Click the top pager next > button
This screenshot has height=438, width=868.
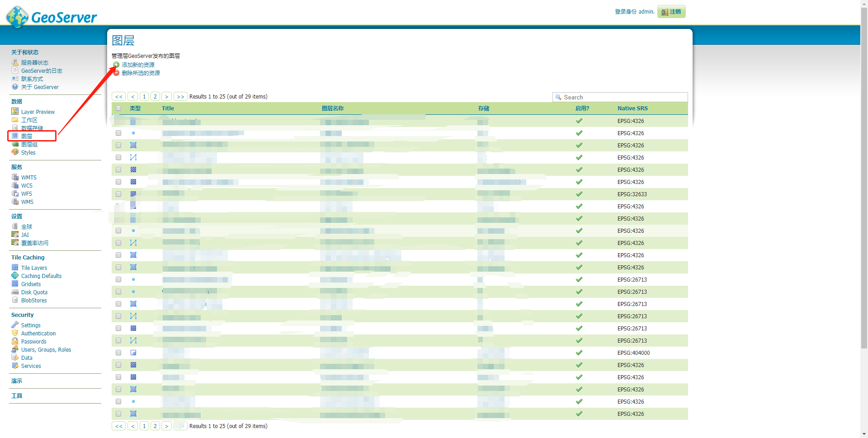166,96
